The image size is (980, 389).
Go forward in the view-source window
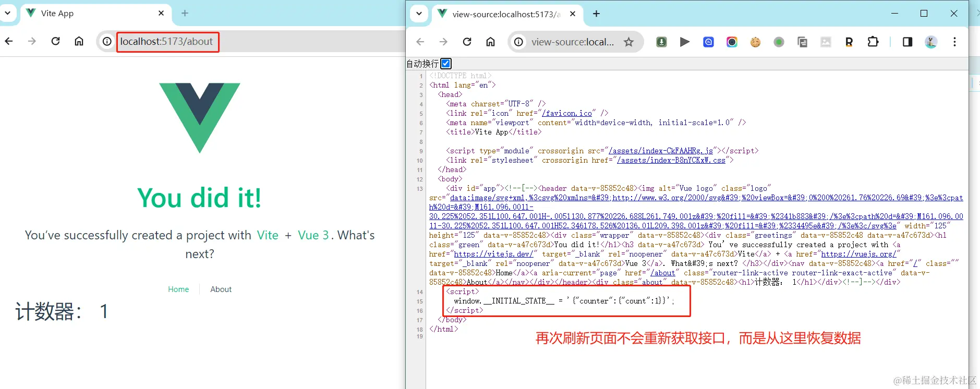pos(444,42)
